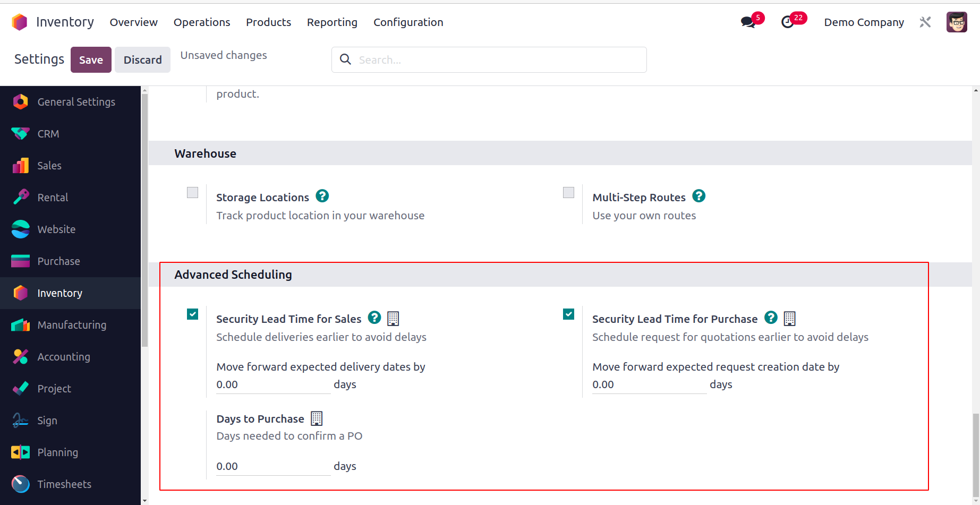Click the sidebar scrollbar down arrow
The image size is (980, 505).
[x=145, y=500]
